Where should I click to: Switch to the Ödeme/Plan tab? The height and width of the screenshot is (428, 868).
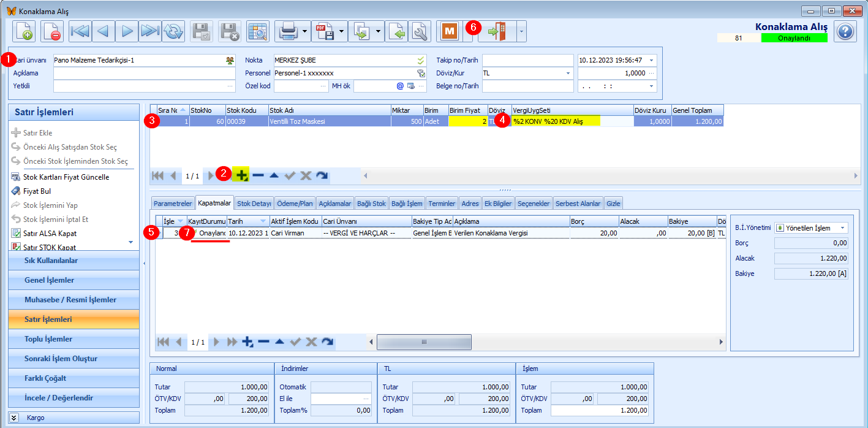coord(295,204)
